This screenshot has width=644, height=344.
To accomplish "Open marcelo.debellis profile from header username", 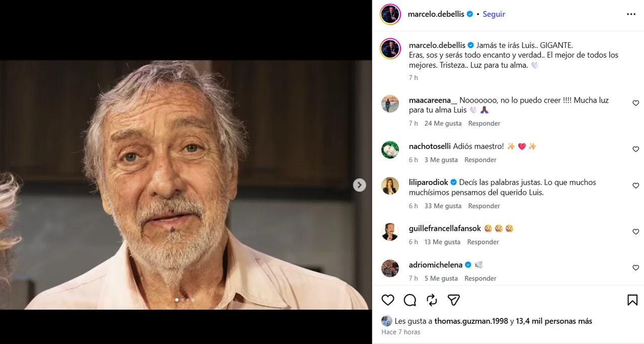I will tap(437, 14).
